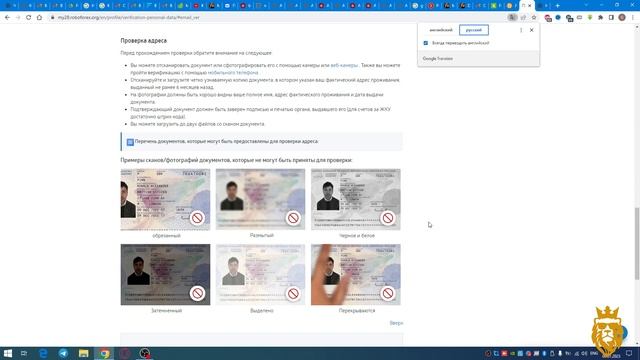Open the Chrome profile avatar

tap(622, 18)
